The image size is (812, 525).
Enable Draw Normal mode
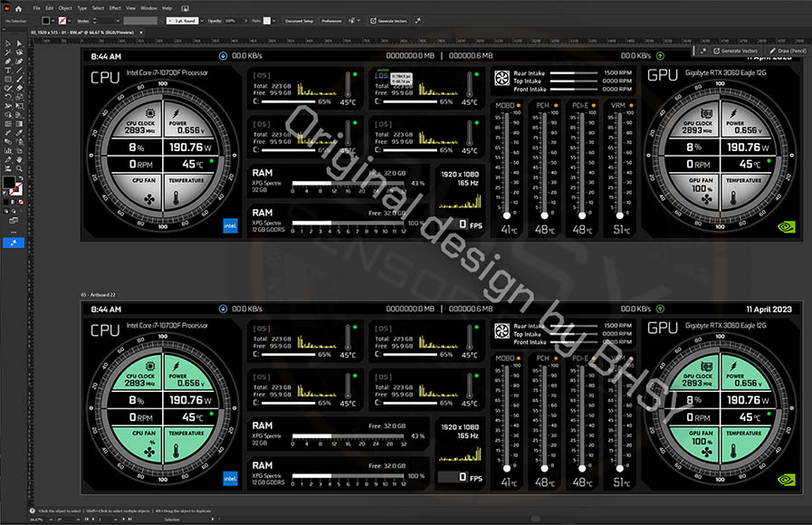[5, 211]
